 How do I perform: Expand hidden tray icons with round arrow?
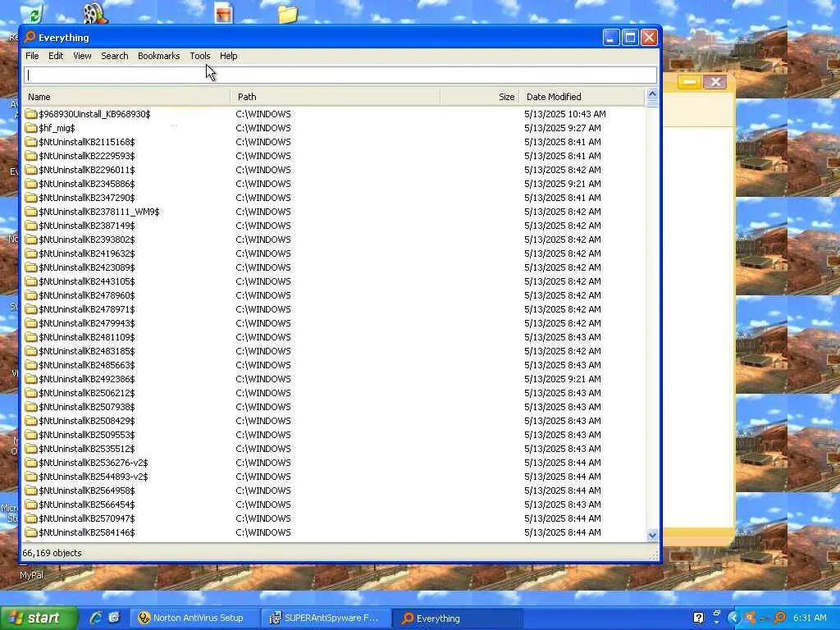(733, 618)
